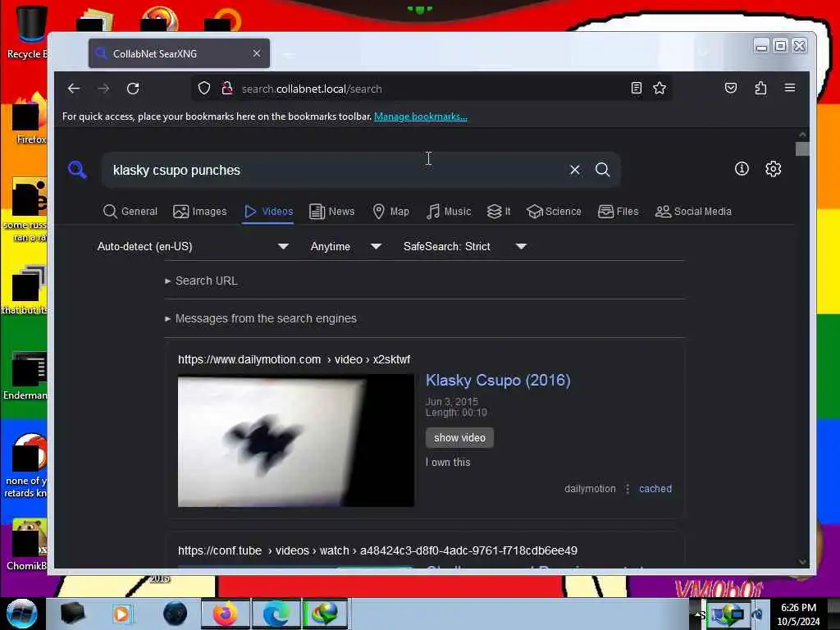
Task: Click the Manage bookmarks link
Action: pyautogui.click(x=421, y=116)
